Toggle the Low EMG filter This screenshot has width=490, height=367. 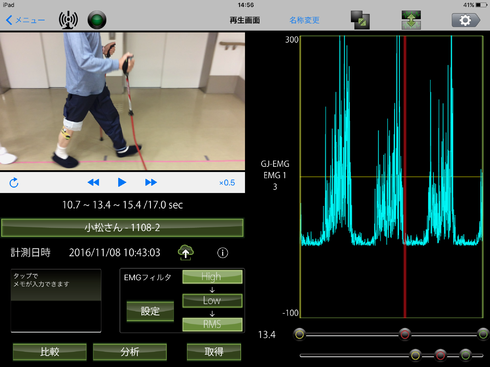[x=212, y=301]
